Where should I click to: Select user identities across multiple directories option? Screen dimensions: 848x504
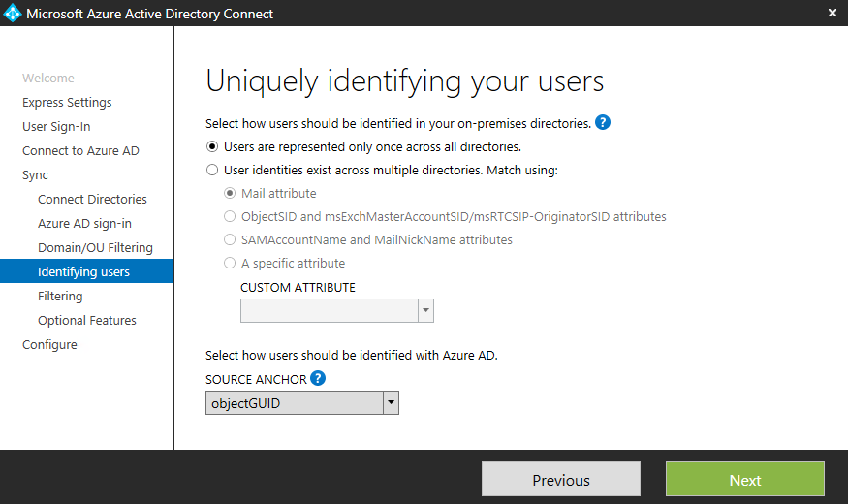coord(212,171)
